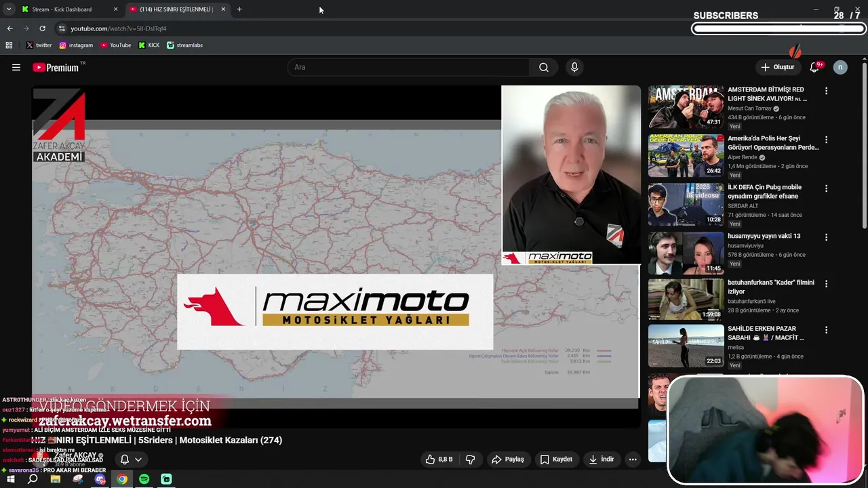This screenshot has width=868, height=488.
Task: Open Chrome apps grid in bookmarks bar
Action: tap(9, 45)
